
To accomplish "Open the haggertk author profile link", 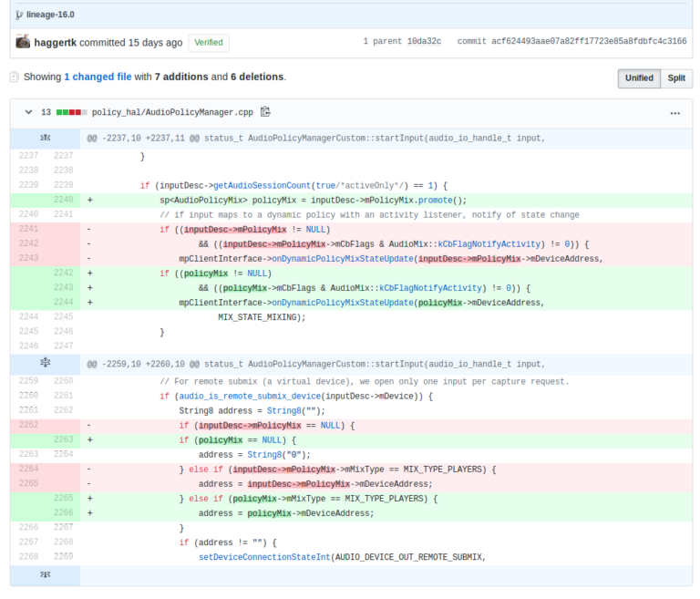I will (56, 43).
